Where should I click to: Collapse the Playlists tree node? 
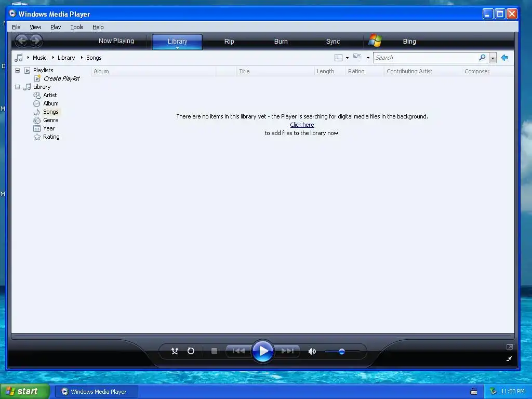click(17, 70)
